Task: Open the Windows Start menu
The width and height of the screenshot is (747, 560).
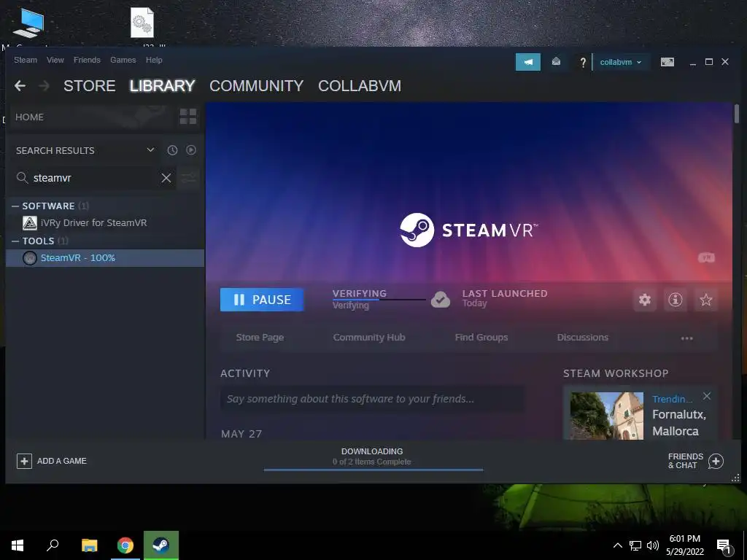Action: coord(18,545)
